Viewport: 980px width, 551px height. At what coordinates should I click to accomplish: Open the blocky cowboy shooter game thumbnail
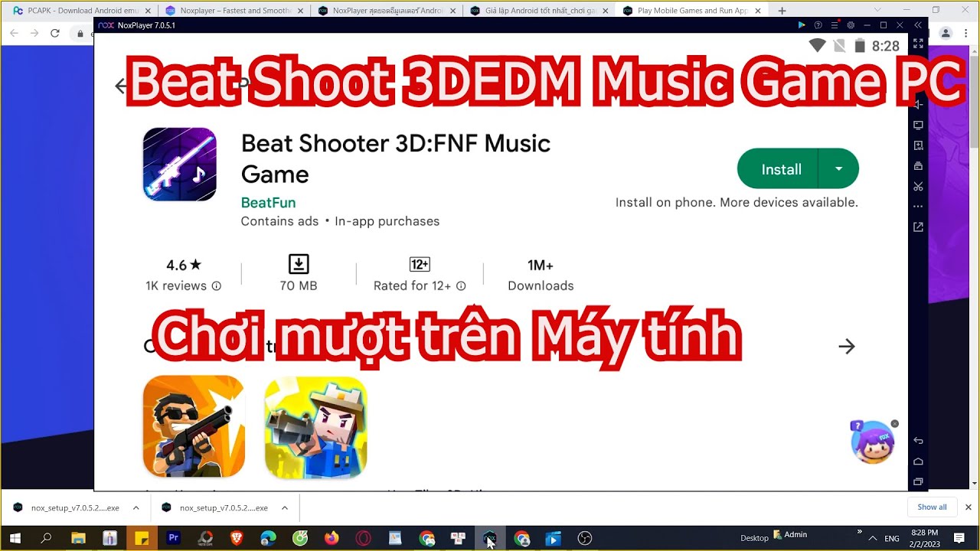(315, 427)
